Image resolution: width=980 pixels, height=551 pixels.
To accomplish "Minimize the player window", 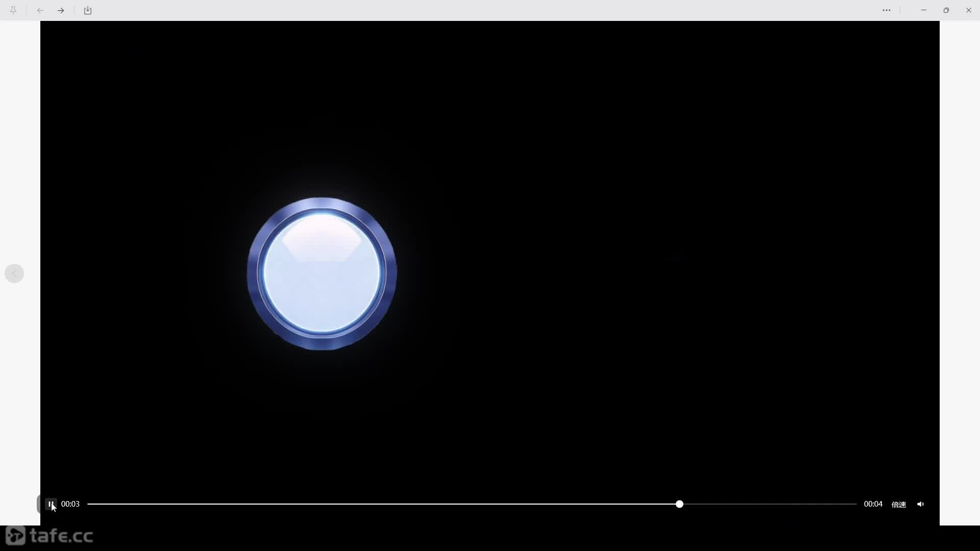I will tap(924, 10).
